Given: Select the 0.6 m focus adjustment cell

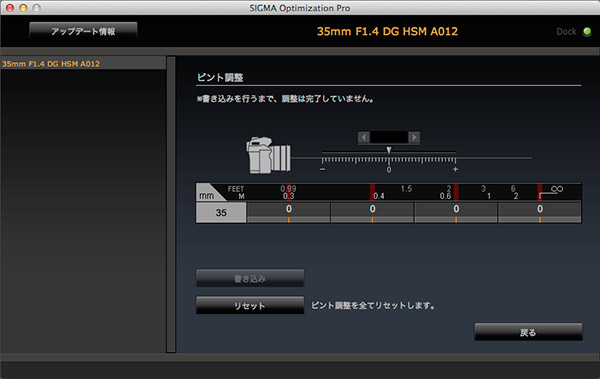Looking at the screenshot, I should [456, 212].
